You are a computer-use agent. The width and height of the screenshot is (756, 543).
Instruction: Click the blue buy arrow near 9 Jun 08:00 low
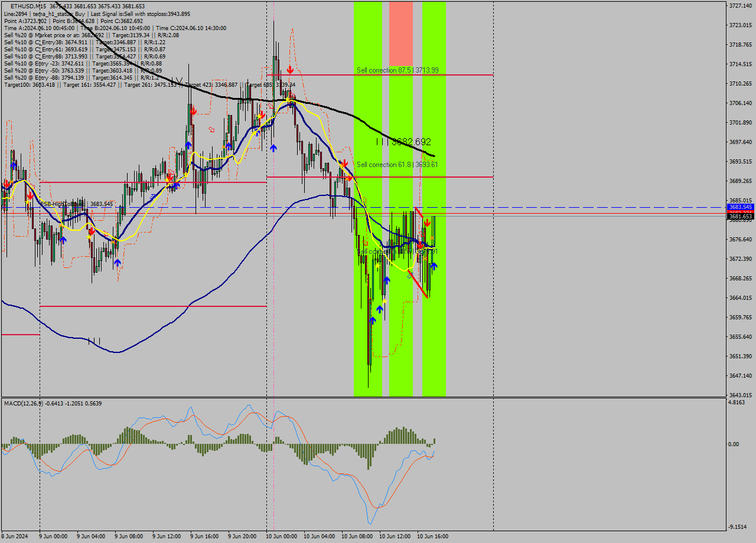pos(118,262)
